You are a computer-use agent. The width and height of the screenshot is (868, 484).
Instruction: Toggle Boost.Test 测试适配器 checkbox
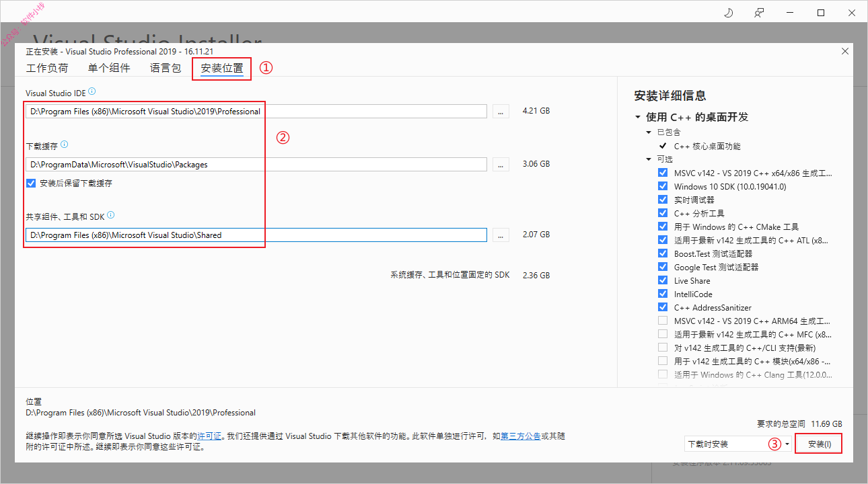(x=663, y=253)
